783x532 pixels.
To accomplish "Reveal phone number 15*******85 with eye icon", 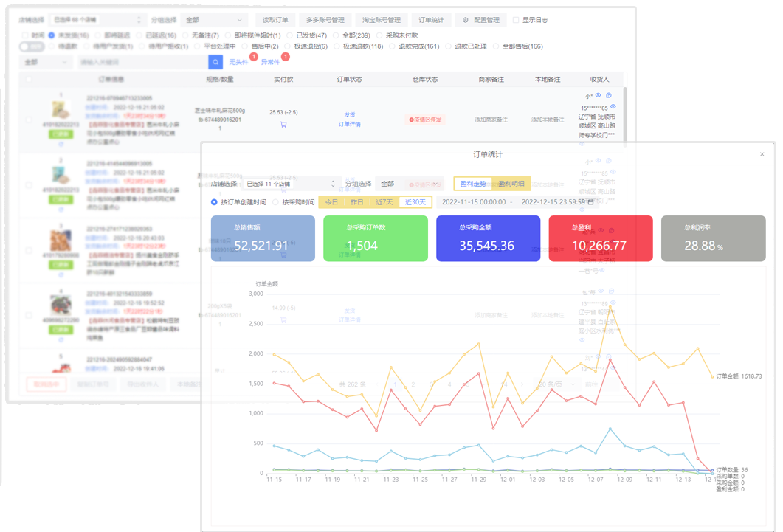I will tap(613, 107).
